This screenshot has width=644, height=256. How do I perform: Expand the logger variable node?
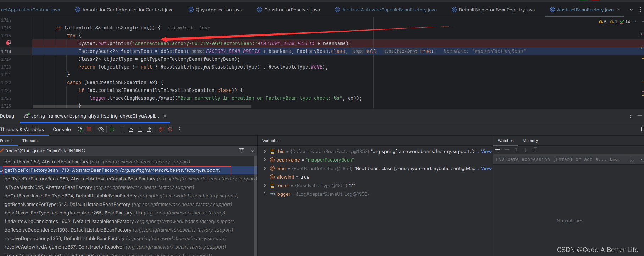point(265,194)
